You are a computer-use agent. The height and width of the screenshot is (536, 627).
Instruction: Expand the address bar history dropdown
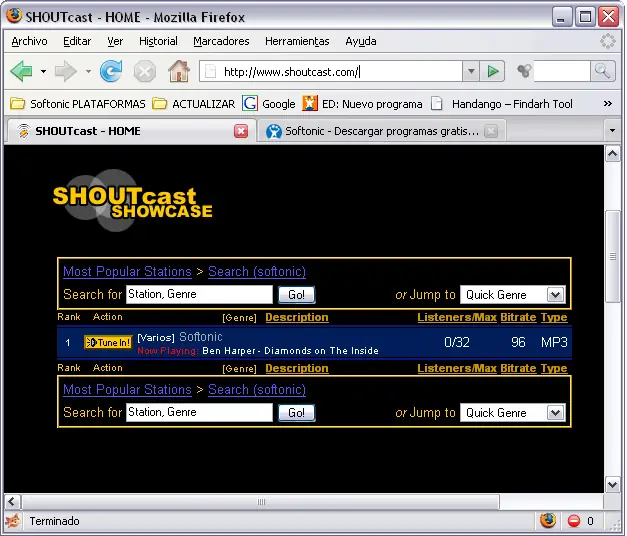pyautogui.click(x=470, y=71)
